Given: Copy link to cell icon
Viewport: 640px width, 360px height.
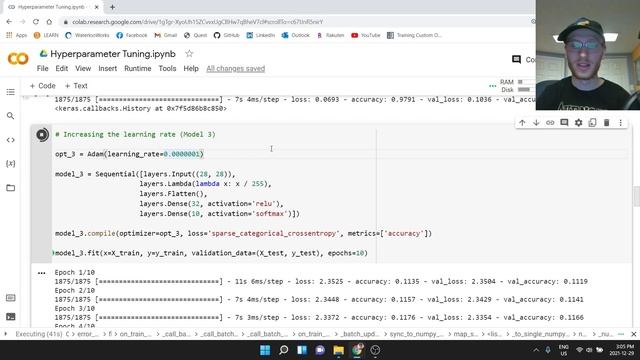Looking at the screenshot, I should coord(550,122).
